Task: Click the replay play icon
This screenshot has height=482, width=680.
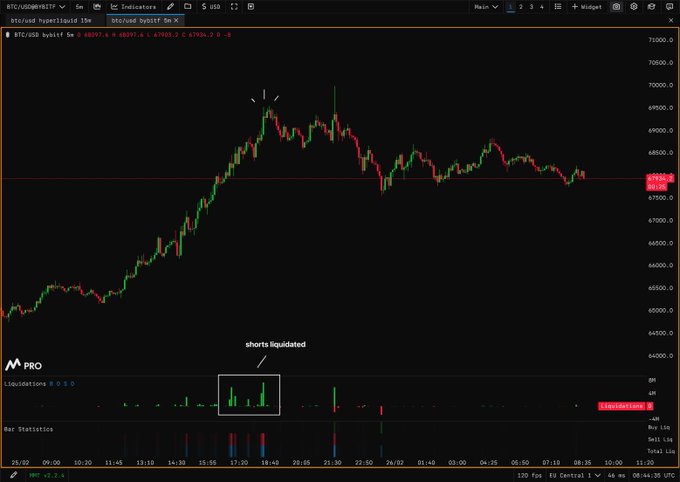Action: coord(253,7)
